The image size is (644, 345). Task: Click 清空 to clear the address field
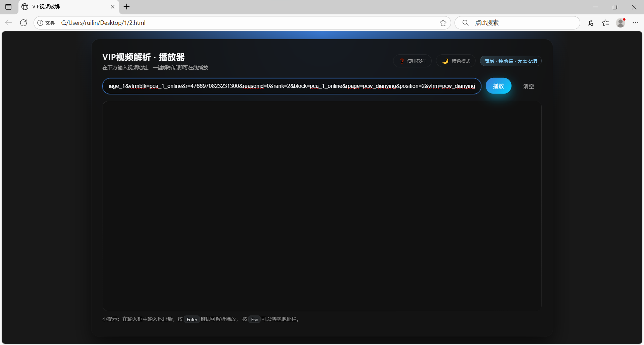pos(528,86)
